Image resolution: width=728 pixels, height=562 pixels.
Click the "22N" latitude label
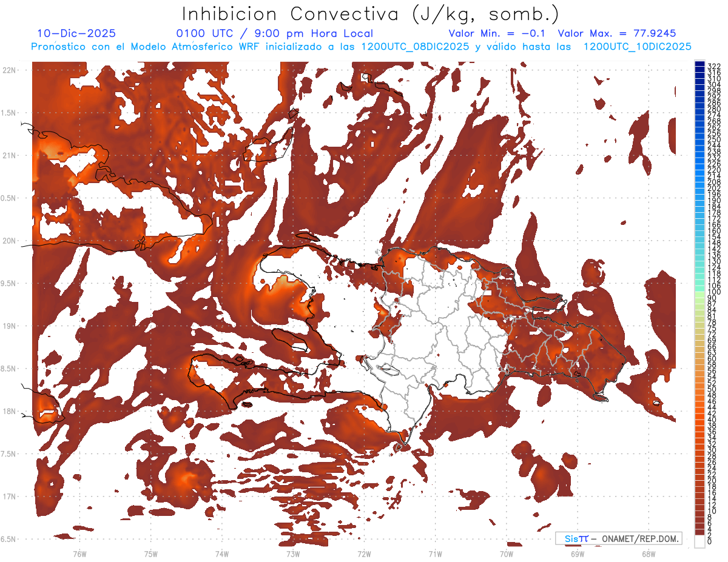(x=8, y=70)
